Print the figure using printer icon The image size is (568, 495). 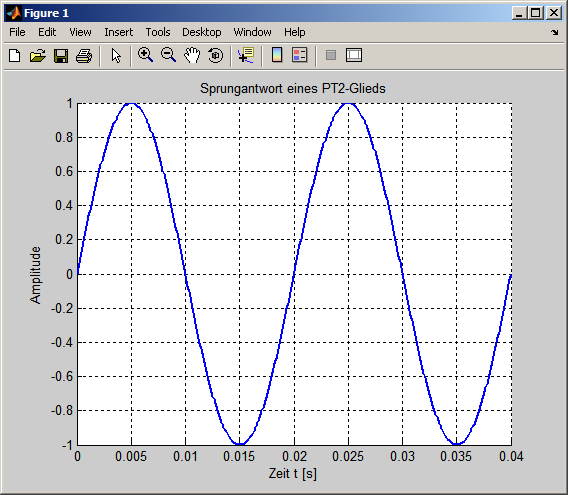pos(84,56)
